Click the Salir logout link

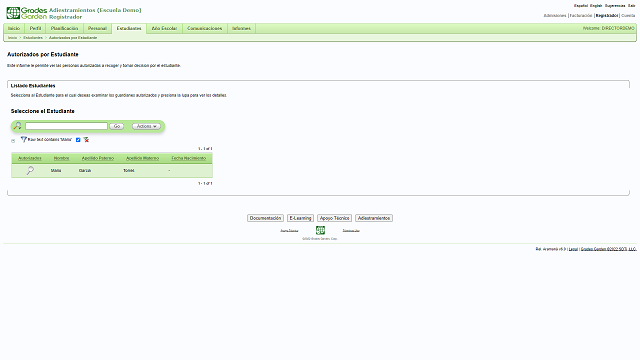point(631,6)
